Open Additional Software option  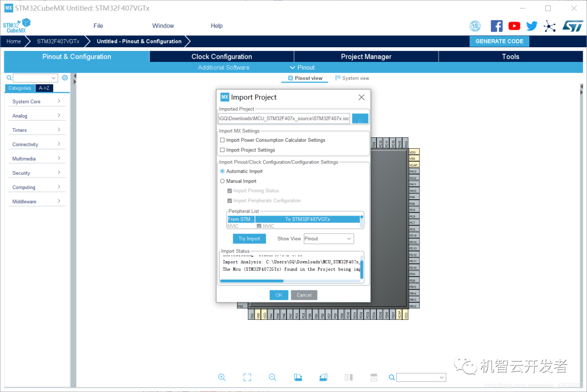(x=223, y=68)
